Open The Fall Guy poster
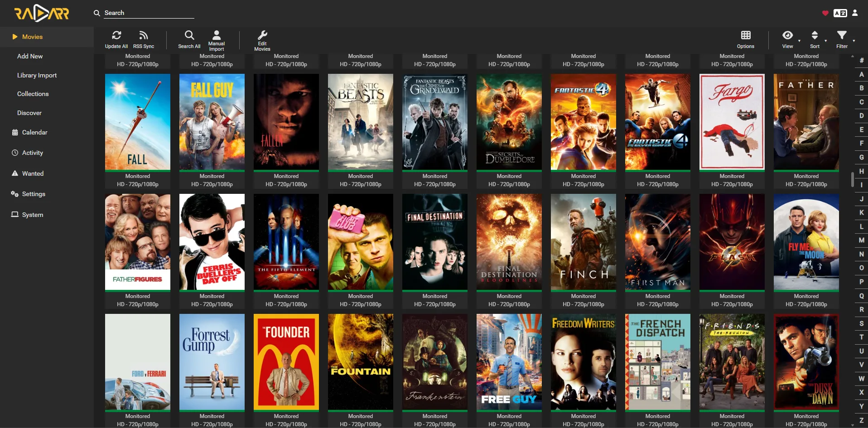The height and width of the screenshot is (428, 868). point(212,122)
